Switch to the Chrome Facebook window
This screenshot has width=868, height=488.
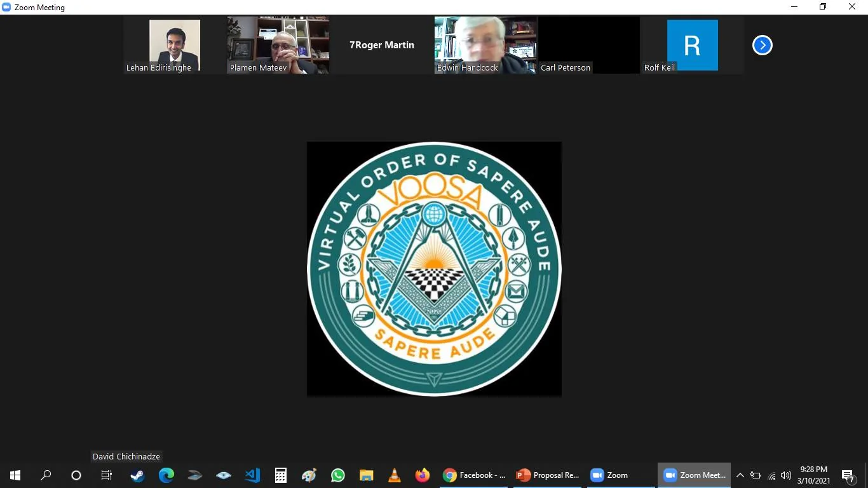click(x=475, y=475)
